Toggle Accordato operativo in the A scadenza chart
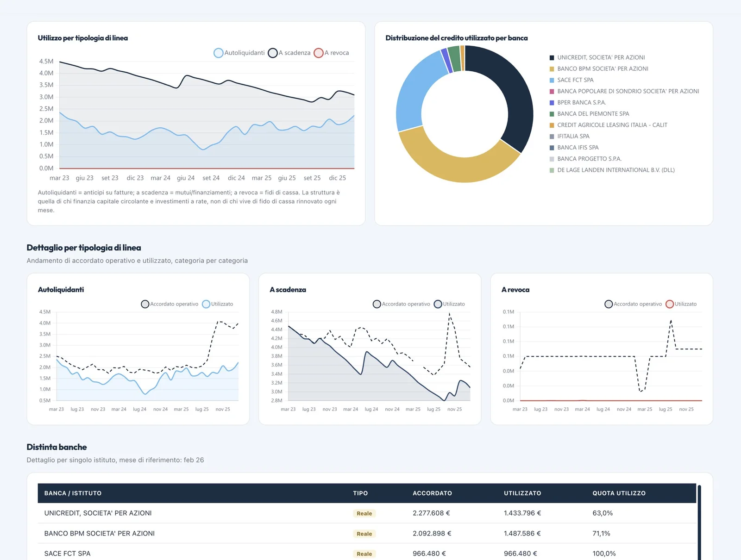The width and height of the screenshot is (741, 560). 402,304
